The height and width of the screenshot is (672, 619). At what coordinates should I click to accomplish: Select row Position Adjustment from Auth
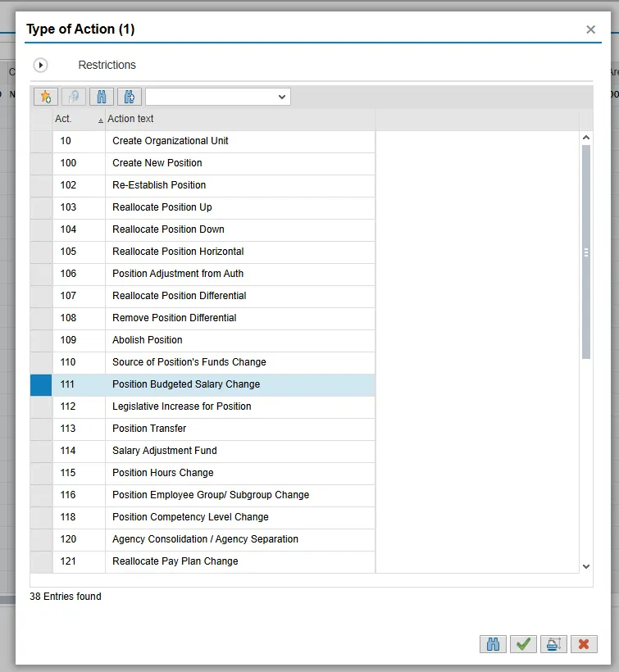point(203,274)
